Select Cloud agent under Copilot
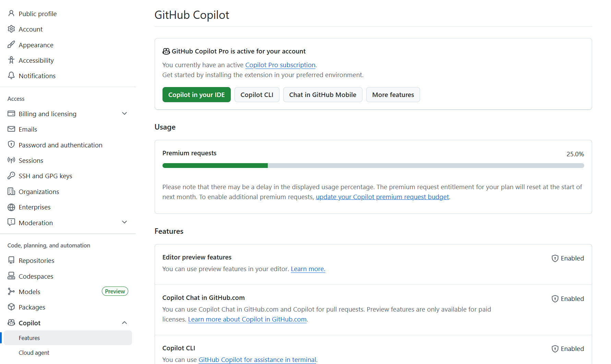 [x=68, y=353]
